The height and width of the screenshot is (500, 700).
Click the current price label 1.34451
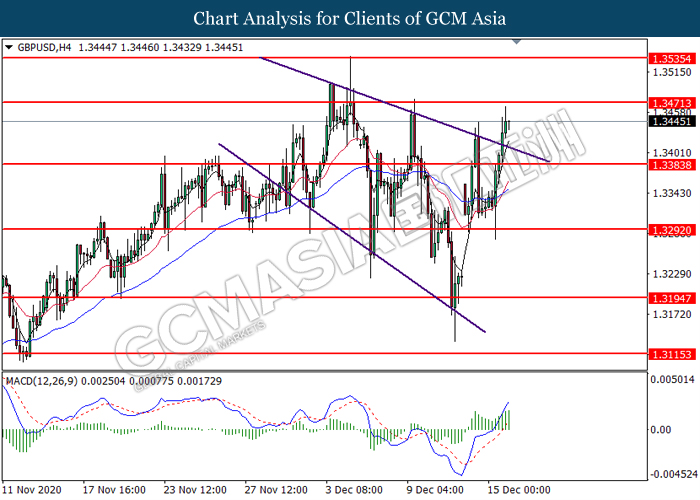pyautogui.click(x=672, y=121)
